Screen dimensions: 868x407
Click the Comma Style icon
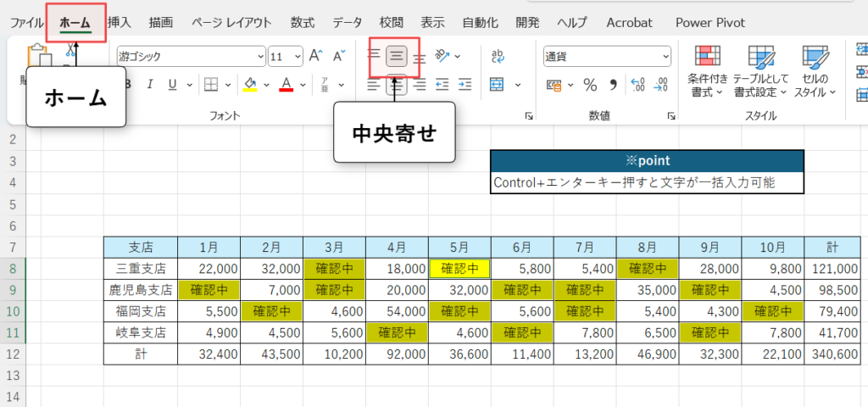(612, 85)
